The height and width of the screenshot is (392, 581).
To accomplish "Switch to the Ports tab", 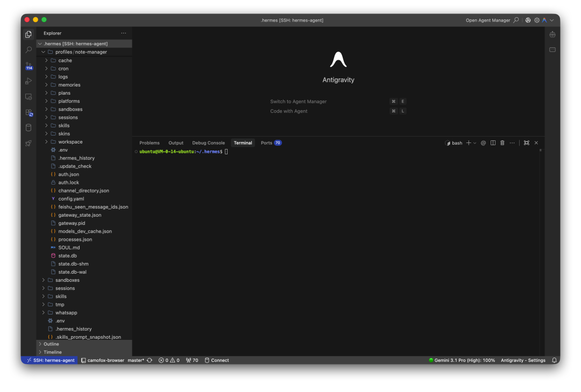I will (x=271, y=142).
